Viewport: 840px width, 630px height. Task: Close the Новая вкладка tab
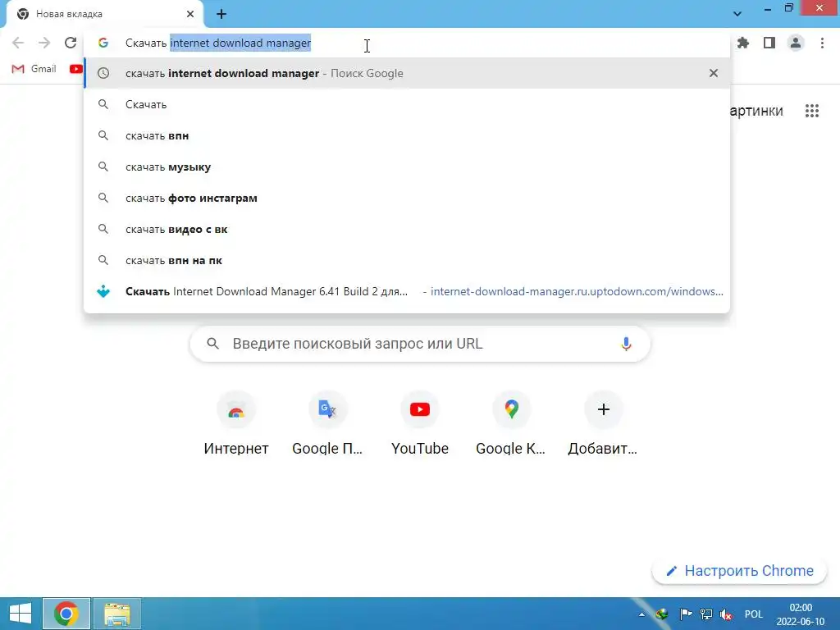point(190,14)
